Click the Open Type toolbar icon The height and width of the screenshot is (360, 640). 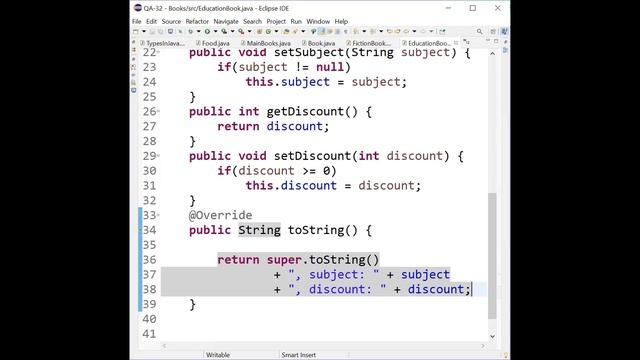(286, 31)
